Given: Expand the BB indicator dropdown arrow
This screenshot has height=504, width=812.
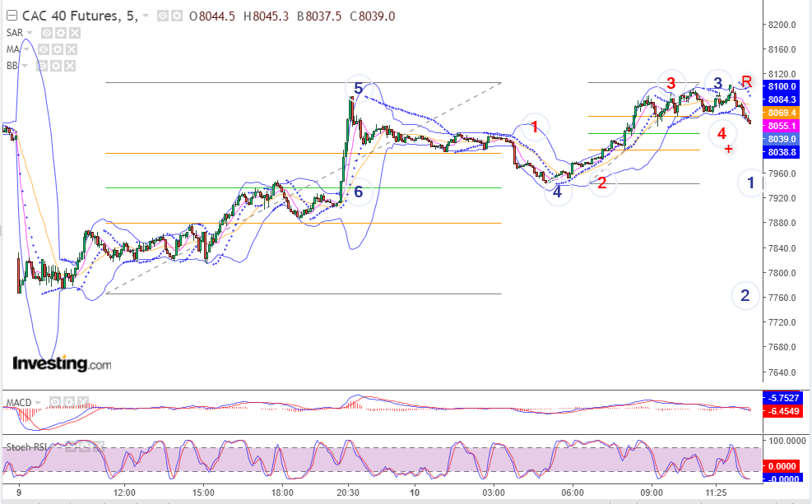Looking at the screenshot, I should tap(25, 67).
